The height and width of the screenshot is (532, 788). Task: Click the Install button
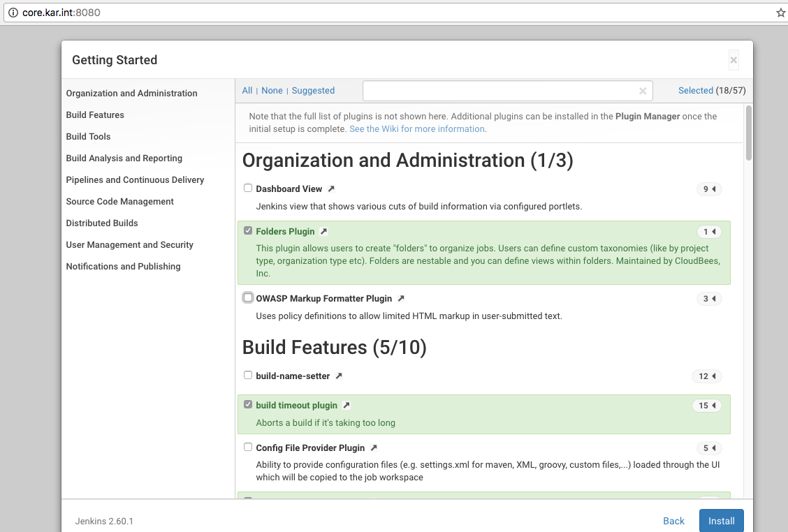point(722,521)
